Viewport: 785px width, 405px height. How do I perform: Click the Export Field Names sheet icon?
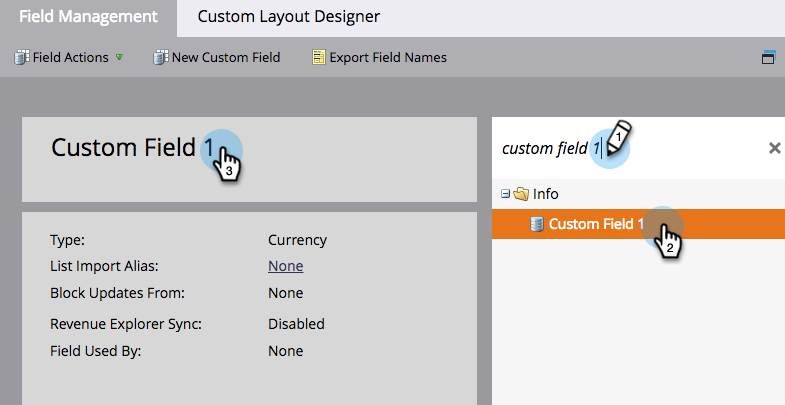319,58
